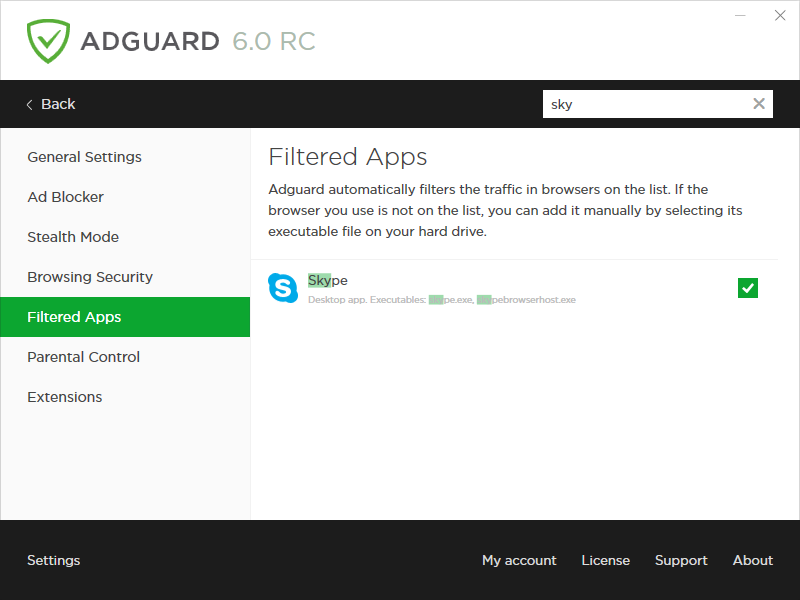This screenshot has width=800, height=600.
Task: Open Settings in the footer
Action: [54, 560]
